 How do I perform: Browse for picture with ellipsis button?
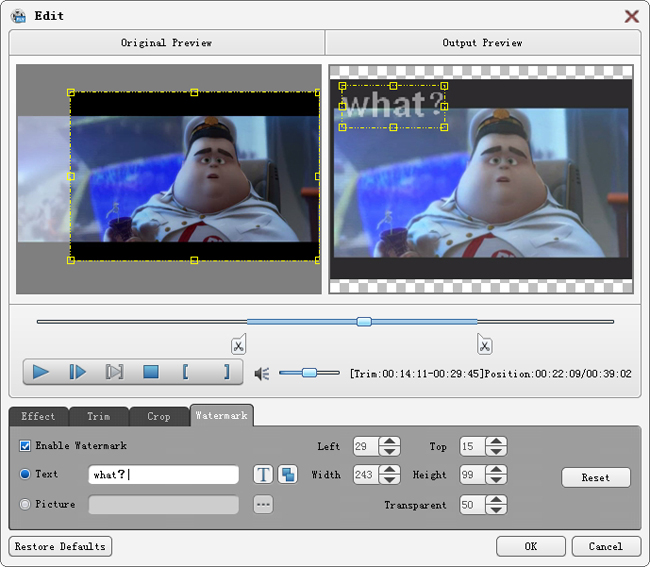(263, 504)
